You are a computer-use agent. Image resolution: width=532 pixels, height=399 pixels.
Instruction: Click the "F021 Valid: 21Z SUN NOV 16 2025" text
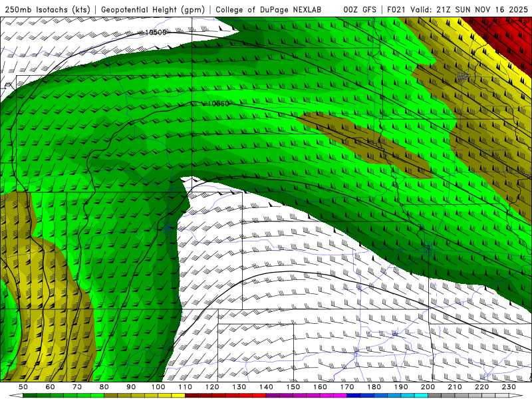pyautogui.click(x=458, y=10)
